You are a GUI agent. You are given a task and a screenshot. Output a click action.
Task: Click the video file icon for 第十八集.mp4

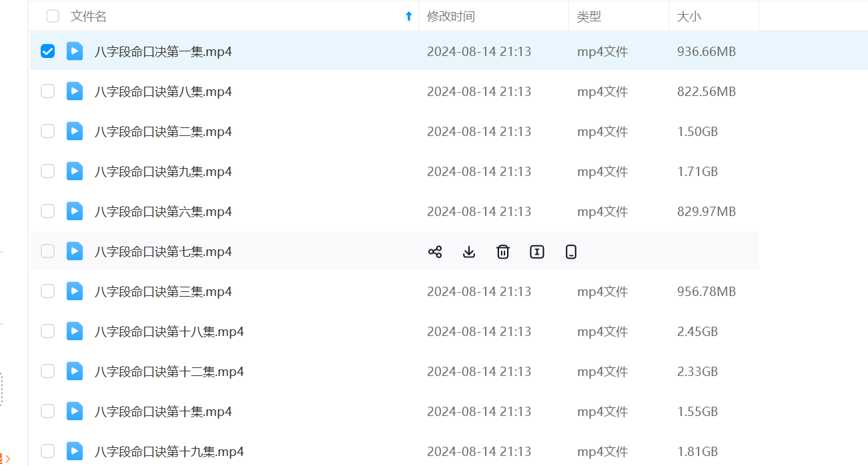tap(75, 331)
